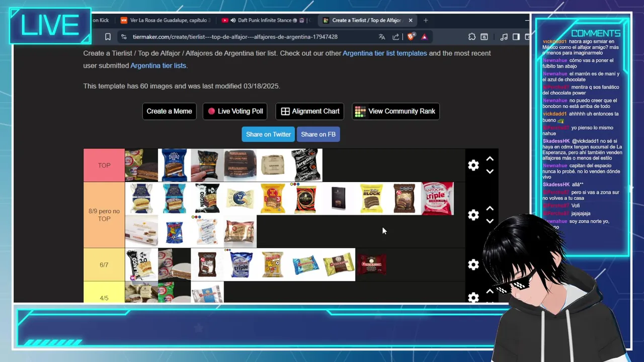The image size is (644, 362).
Task: Select the white Jorgelin alfajor in 8/9 row
Action: (207, 231)
